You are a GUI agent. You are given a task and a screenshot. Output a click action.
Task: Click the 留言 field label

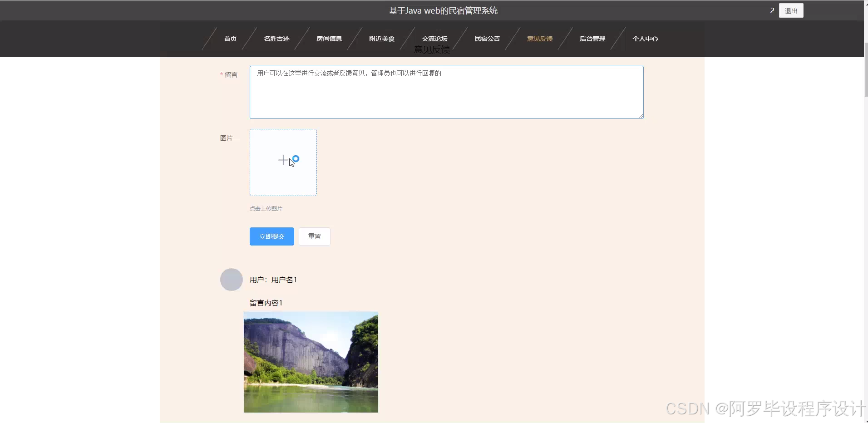point(231,74)
